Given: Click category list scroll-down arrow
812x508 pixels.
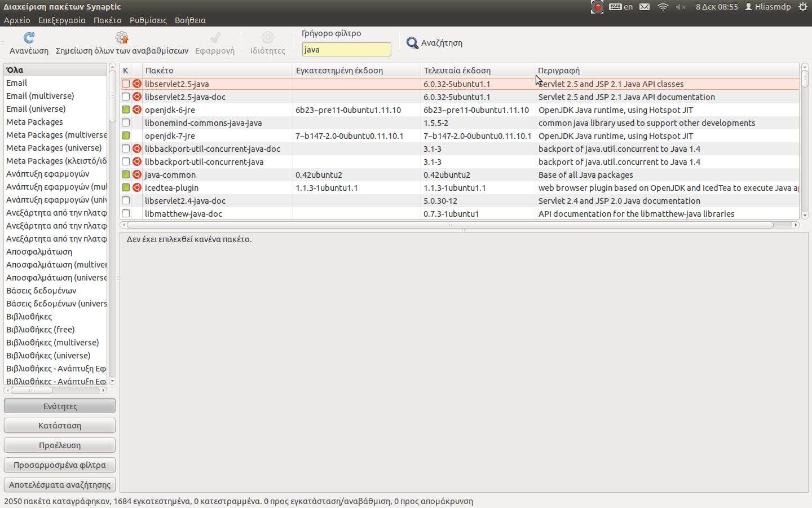Looking at the screenshot, I should 112,381.
